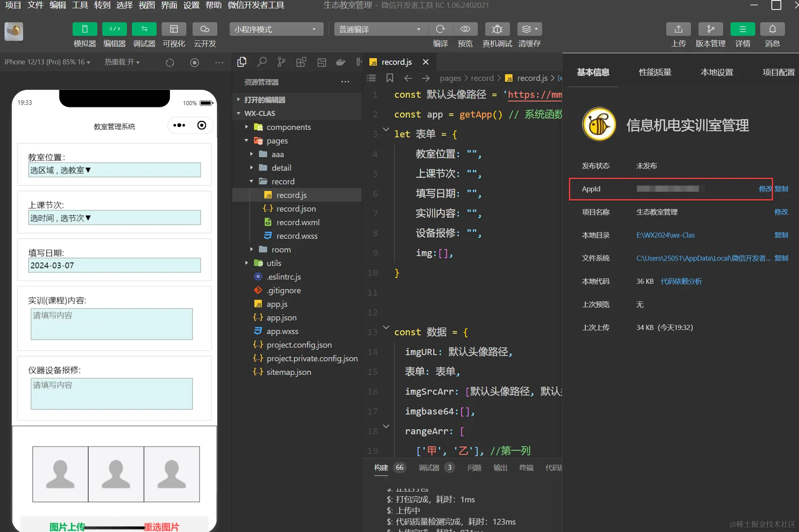799x532 pixels.
Task: Click the 编译 compile icon
Action: pos(440,29)
